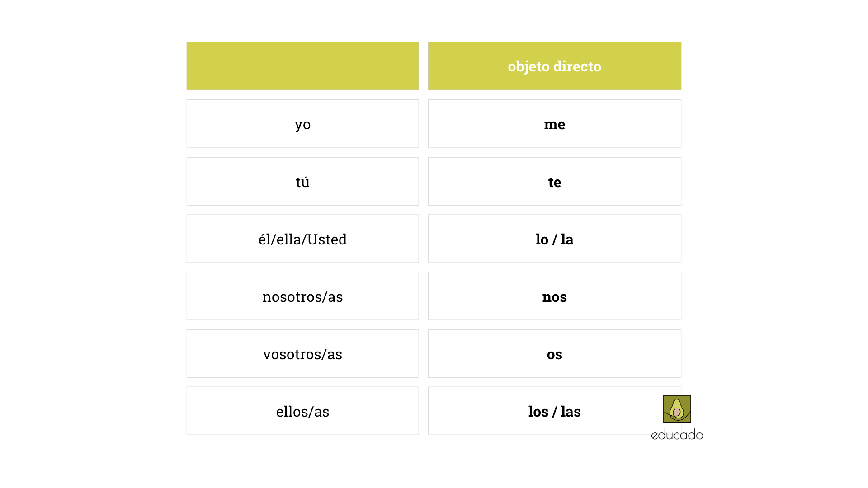Viewport: 868px width, 488px height.
Task: Click the avocado logo icon
Action: pos(677,409)
